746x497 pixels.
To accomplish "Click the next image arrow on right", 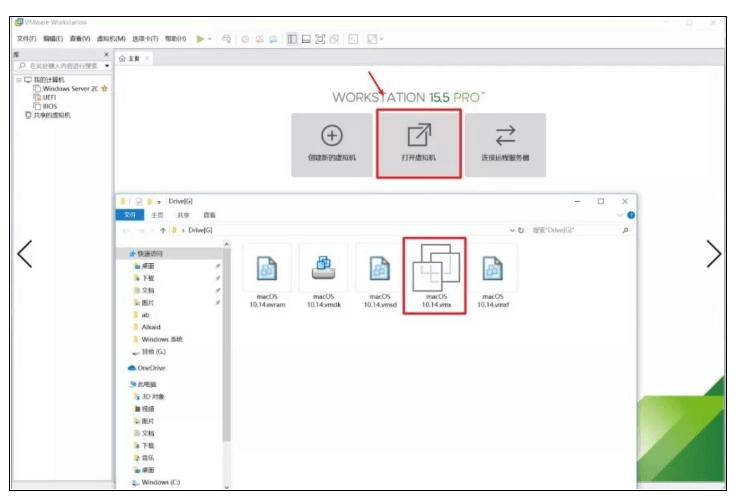I will 714,254.
